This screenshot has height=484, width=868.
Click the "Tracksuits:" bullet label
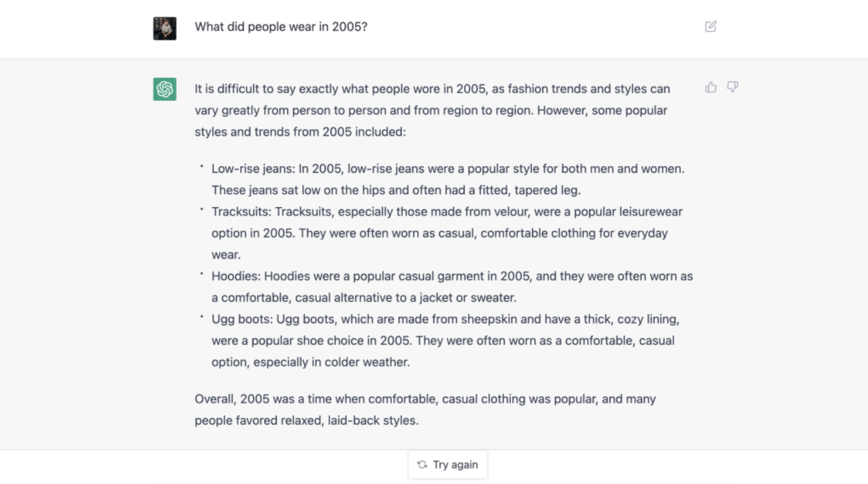coord(241,212)
